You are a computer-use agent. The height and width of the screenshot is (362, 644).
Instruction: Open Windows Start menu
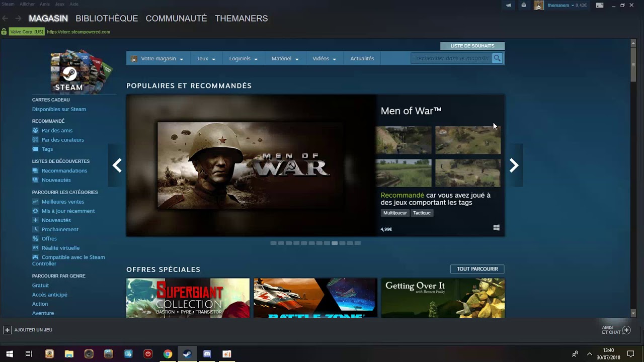coord(10,354)
